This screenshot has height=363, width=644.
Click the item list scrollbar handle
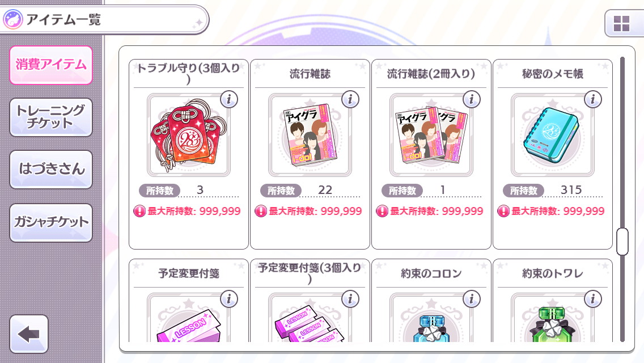(622, 242)
